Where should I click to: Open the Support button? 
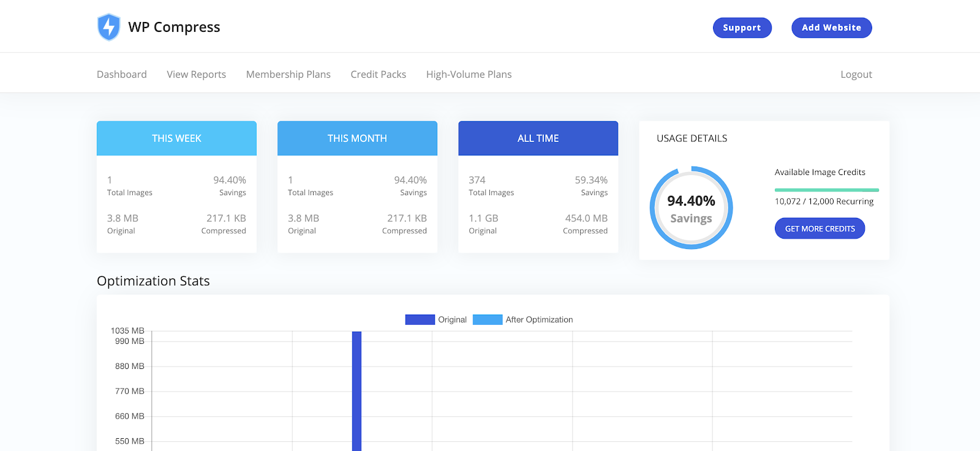[x=742, y=28]
